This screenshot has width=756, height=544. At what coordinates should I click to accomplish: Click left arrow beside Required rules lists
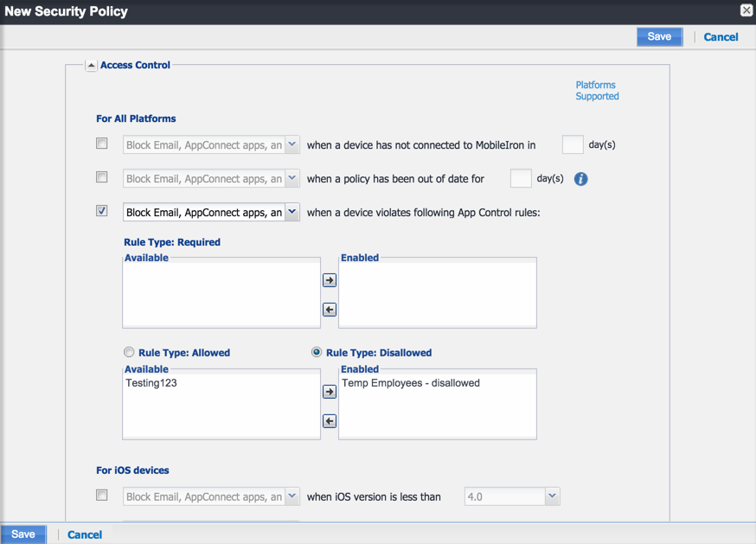click(x=329, y=309)
